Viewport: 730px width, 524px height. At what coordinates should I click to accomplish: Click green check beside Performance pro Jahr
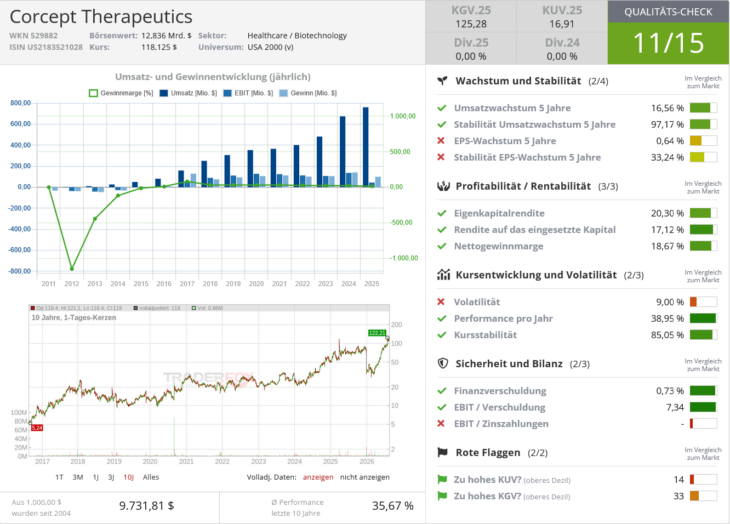pyautogui.click(x=442, y=318)
